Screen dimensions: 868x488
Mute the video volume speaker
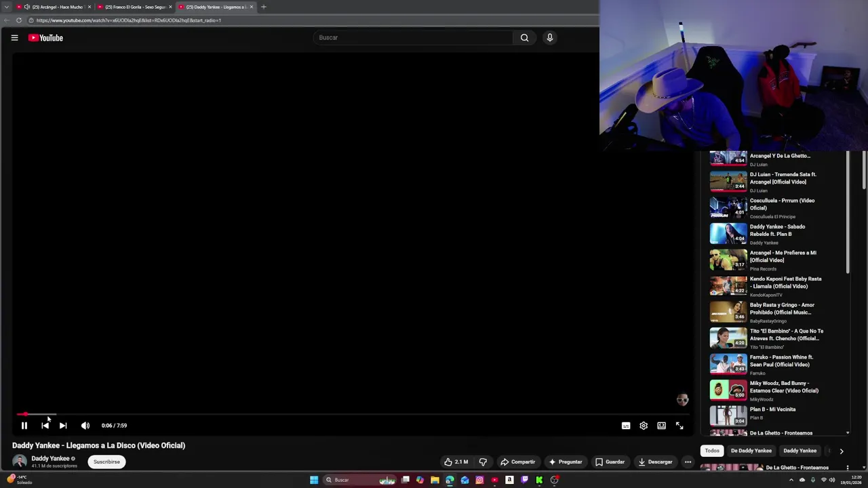click(x=85, y=426)
